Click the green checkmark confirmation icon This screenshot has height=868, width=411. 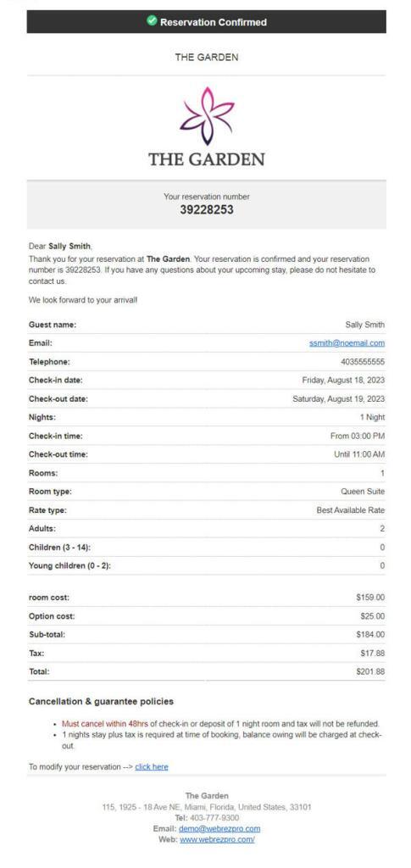[x=152, y=21]
